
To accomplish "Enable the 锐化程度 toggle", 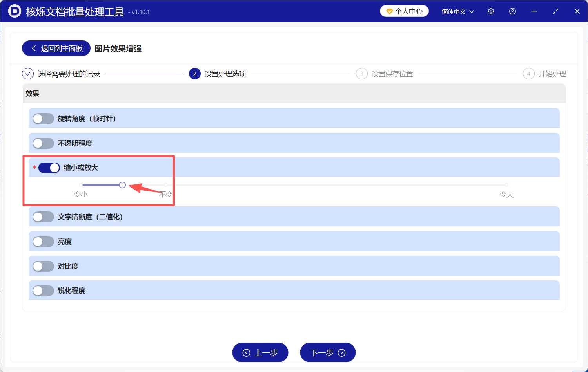I will tap(43, 290).
